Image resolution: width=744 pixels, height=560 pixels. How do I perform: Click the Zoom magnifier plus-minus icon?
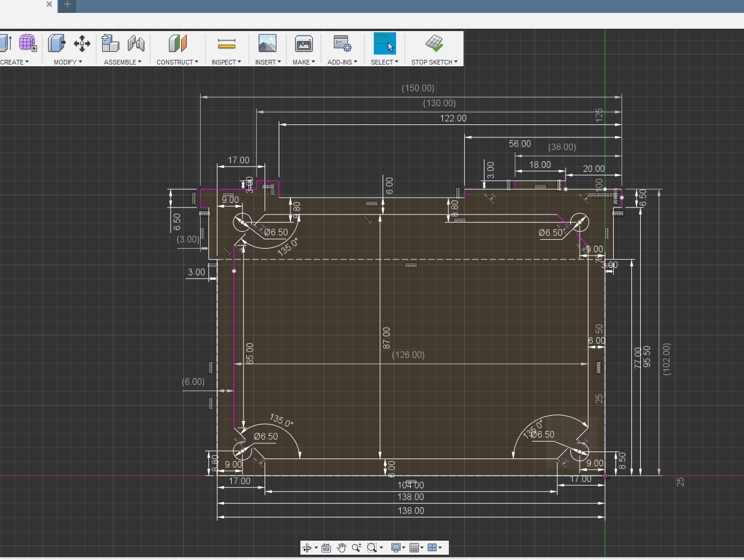356,548
